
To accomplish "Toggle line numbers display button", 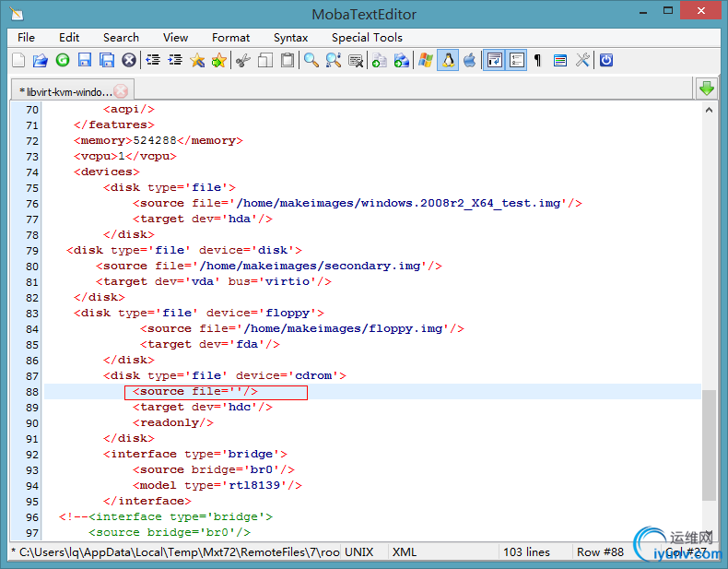I will 516,61.
